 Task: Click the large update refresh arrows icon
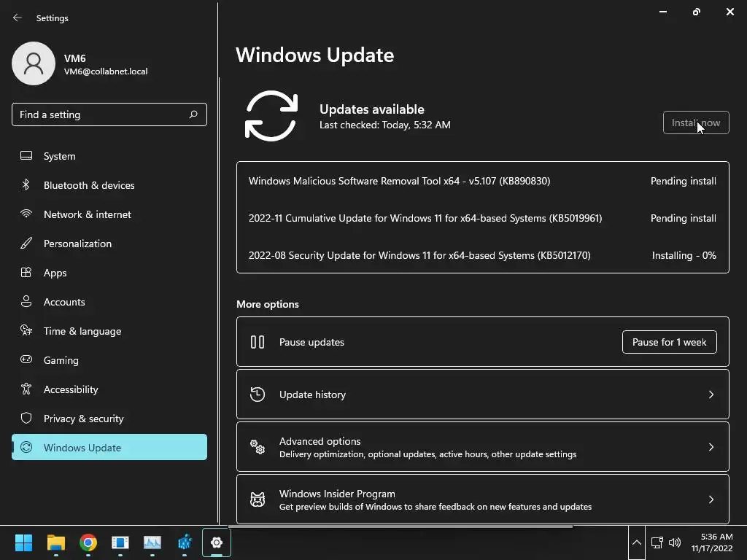[x=271, y=116]
